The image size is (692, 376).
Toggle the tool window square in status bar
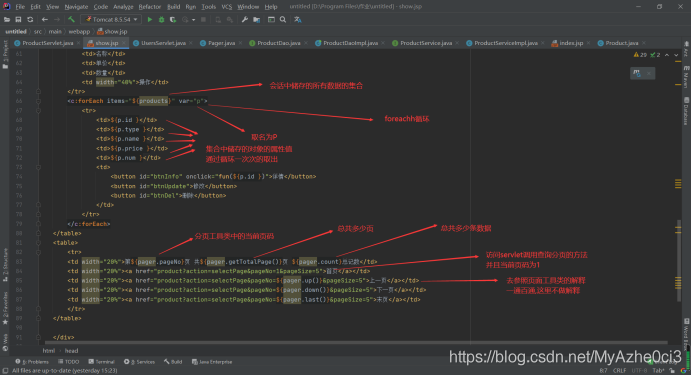point(5,371)
